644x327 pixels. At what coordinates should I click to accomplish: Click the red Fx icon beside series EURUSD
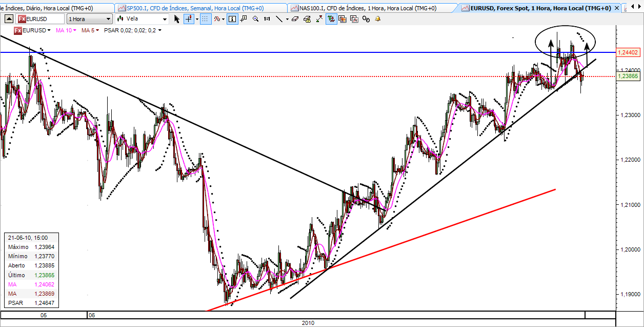point(18,30)
